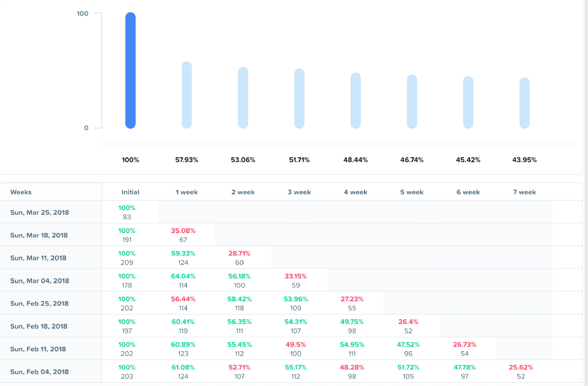The image size is (588, 386).
Task: Click the 100% label under the first bar
Action: tap(131, 160)
